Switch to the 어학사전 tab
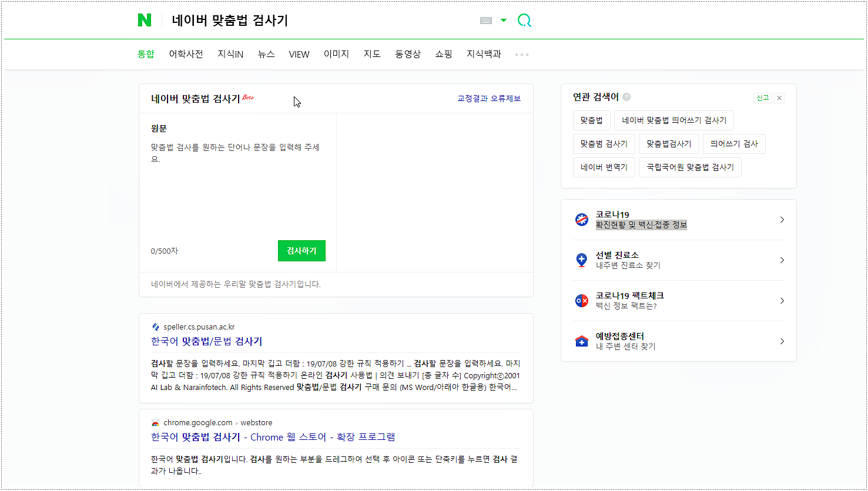Image resolution: width=868 pixels, height=491 pixels. (x=186, y=54)
